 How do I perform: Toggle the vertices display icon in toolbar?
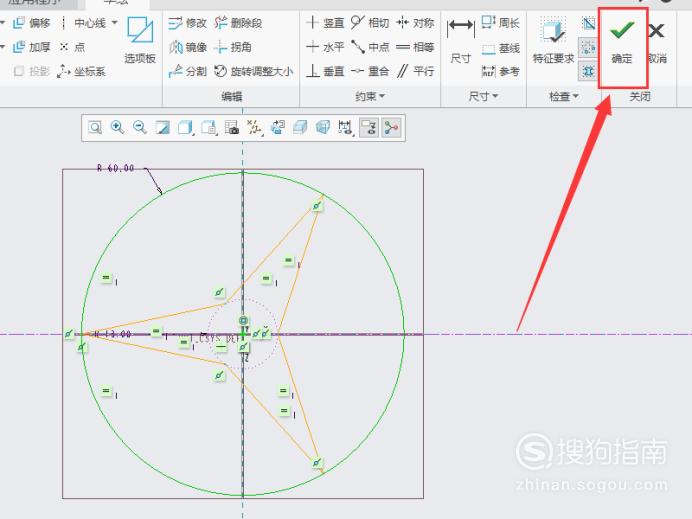391,128
